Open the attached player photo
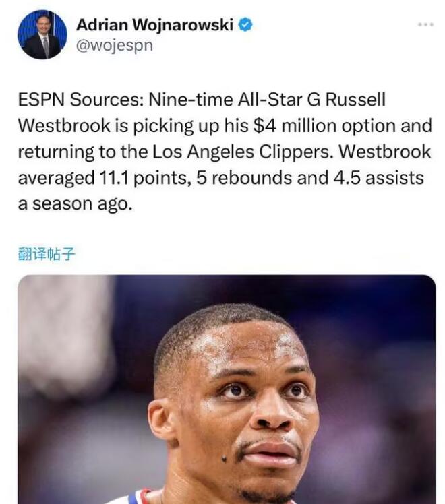This screenshot has height=504, width=445. point(227,389)
